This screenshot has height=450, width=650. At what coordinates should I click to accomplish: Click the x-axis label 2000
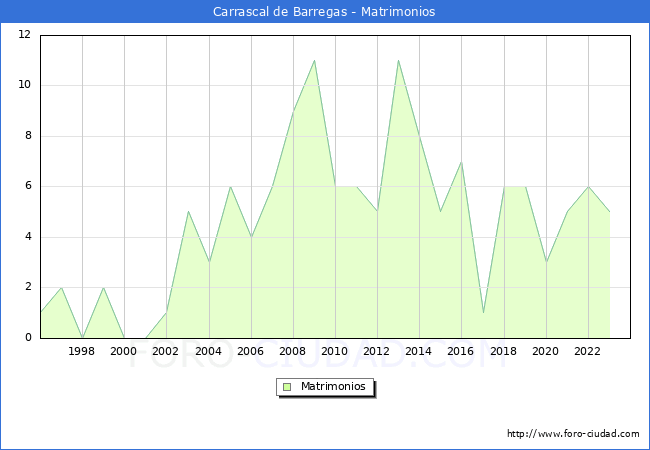(x=124, y=351)
